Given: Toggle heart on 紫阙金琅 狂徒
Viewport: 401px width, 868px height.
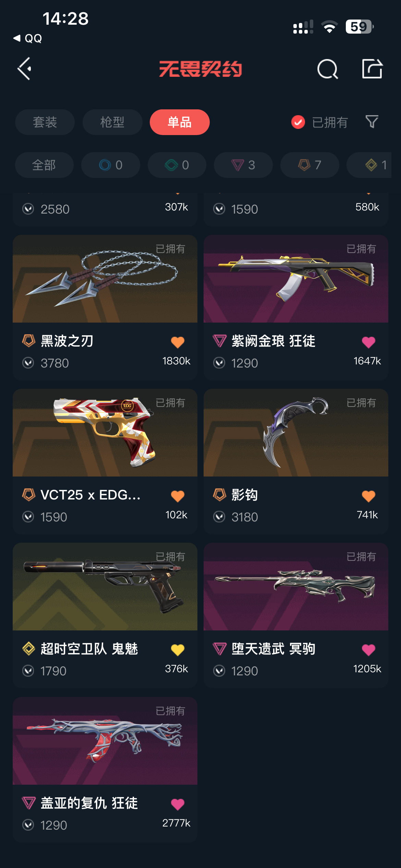Looking at the screenshot, I should tap(368, 342).
